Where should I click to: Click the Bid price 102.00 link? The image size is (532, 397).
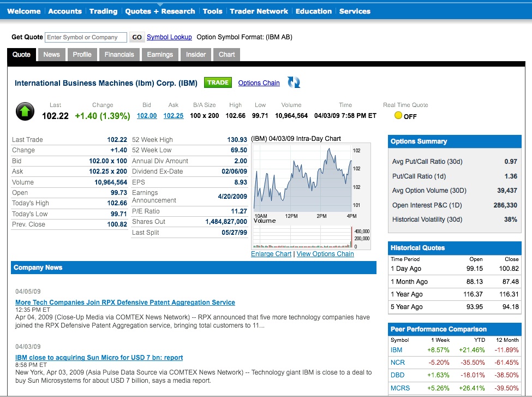pyautogui.click(x=147, y=115)
